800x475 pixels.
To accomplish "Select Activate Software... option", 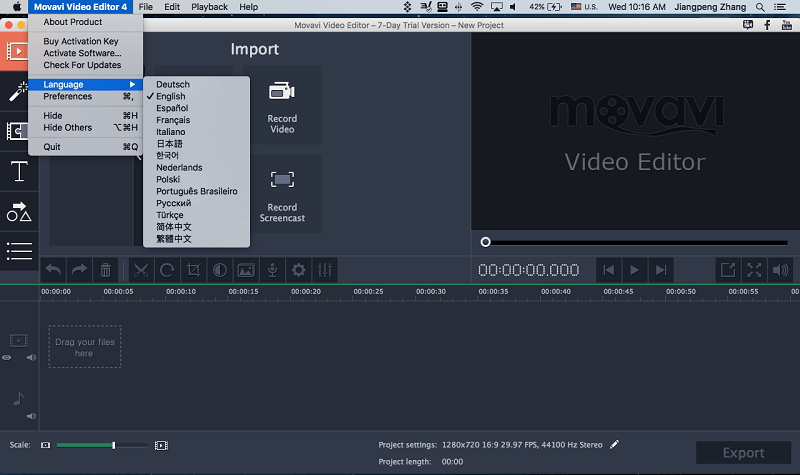I will 86,53.
